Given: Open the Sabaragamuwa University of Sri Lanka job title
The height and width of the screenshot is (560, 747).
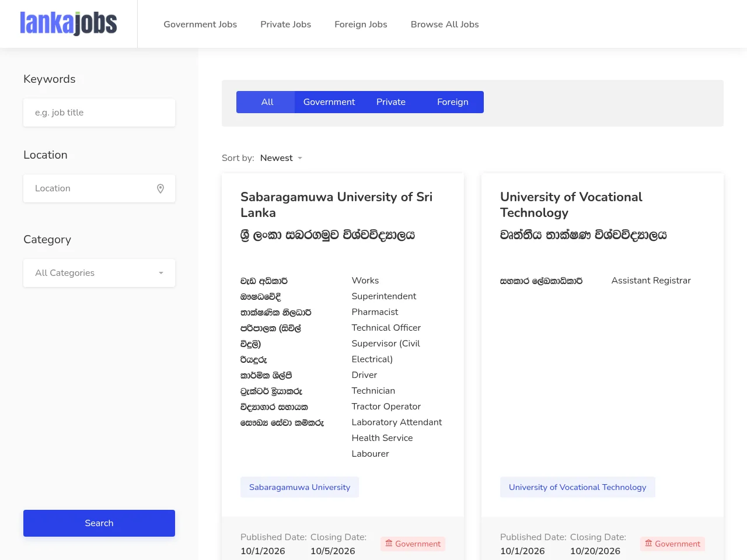Looking at the screenshot, I should click(337, 205).
